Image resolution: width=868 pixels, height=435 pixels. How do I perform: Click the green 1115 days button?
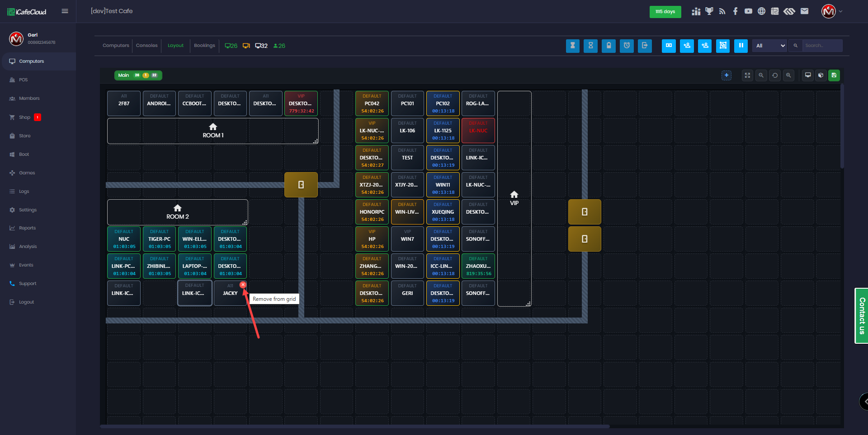point(665,12)
